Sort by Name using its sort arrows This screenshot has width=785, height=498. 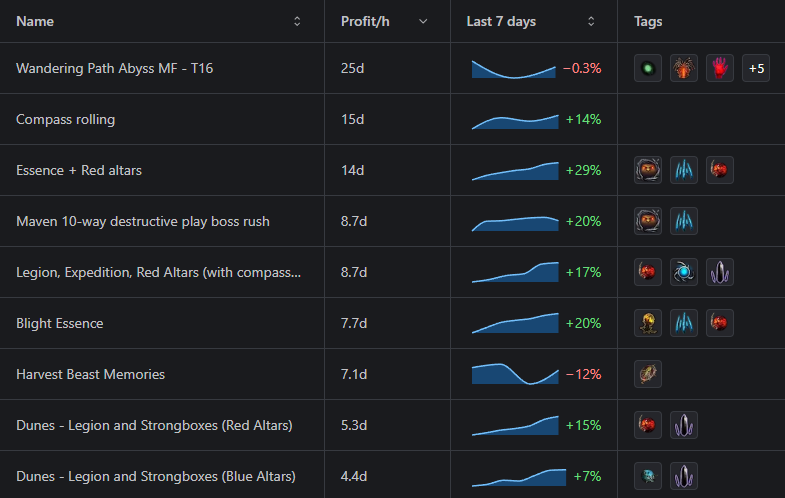point(297,21)
